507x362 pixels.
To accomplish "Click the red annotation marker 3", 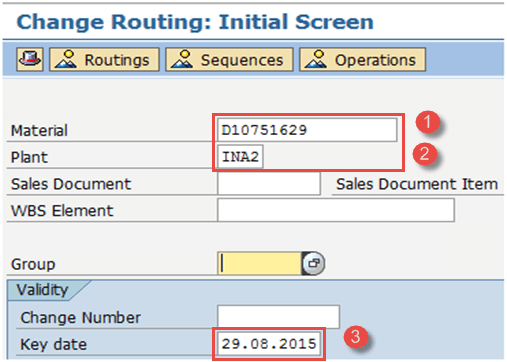I will [355, 337].
